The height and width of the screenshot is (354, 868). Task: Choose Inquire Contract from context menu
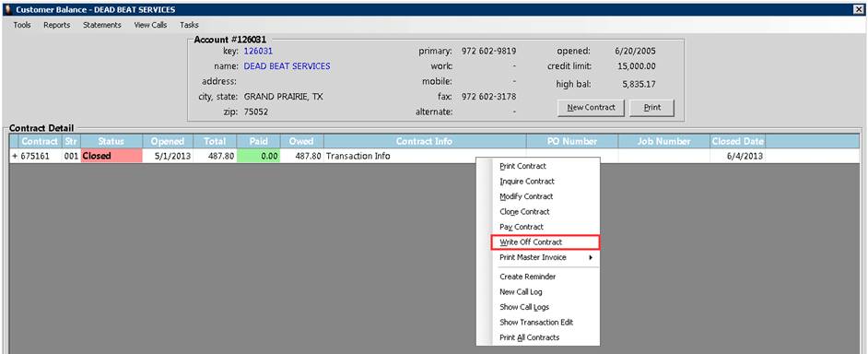526,182
